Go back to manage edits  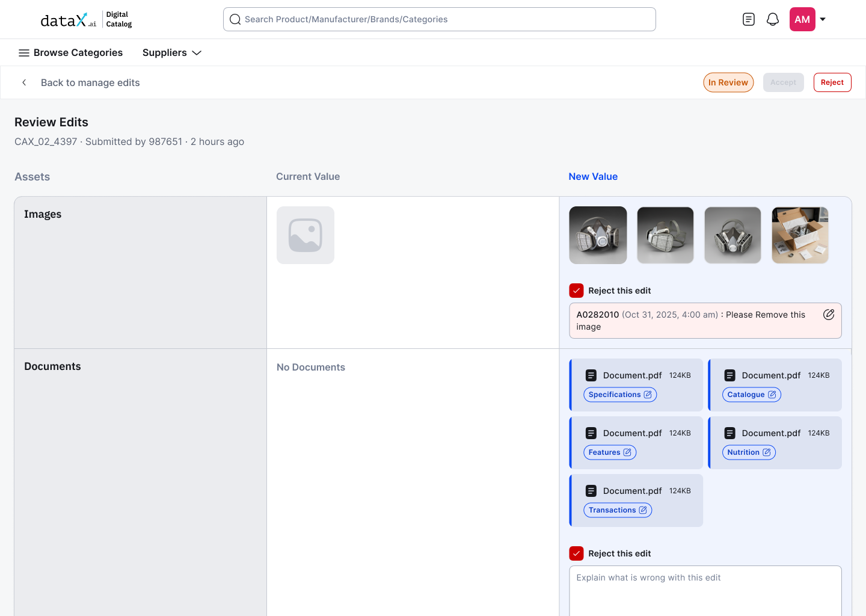pos(90,82)
